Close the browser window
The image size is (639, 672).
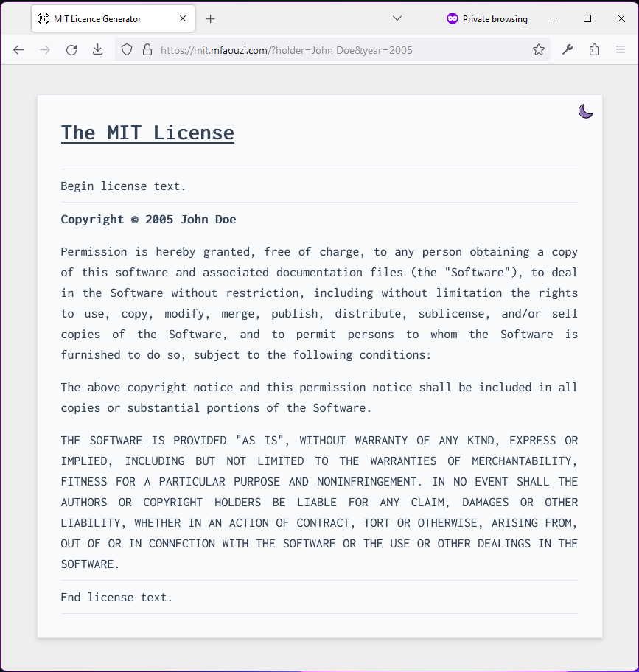coord(621,18)
